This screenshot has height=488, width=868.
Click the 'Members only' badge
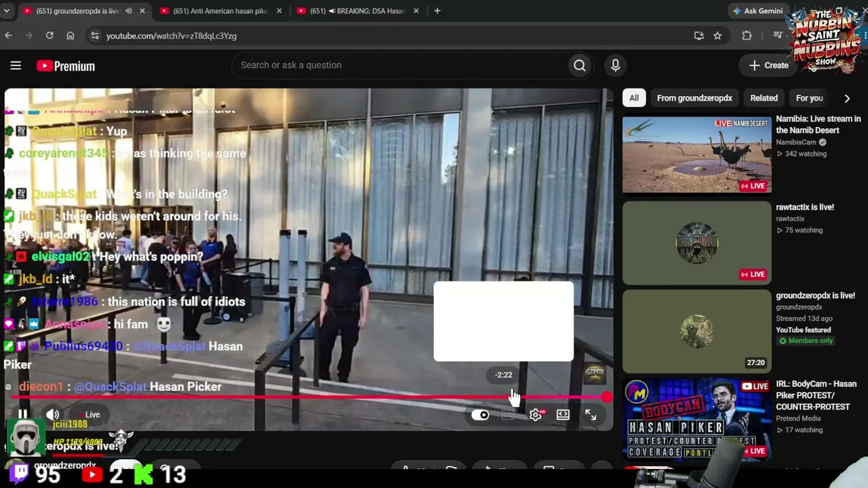click(x=806, y=341)
